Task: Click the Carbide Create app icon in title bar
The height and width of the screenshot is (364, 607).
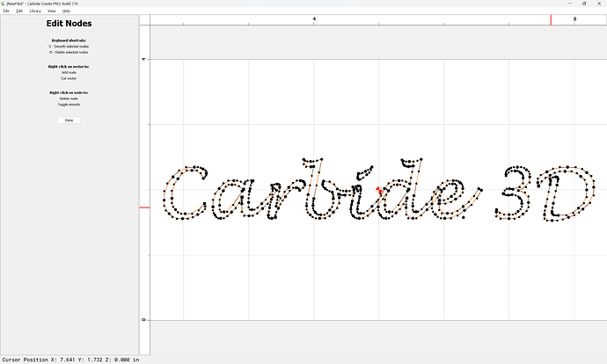Action: tap(4, 4)
